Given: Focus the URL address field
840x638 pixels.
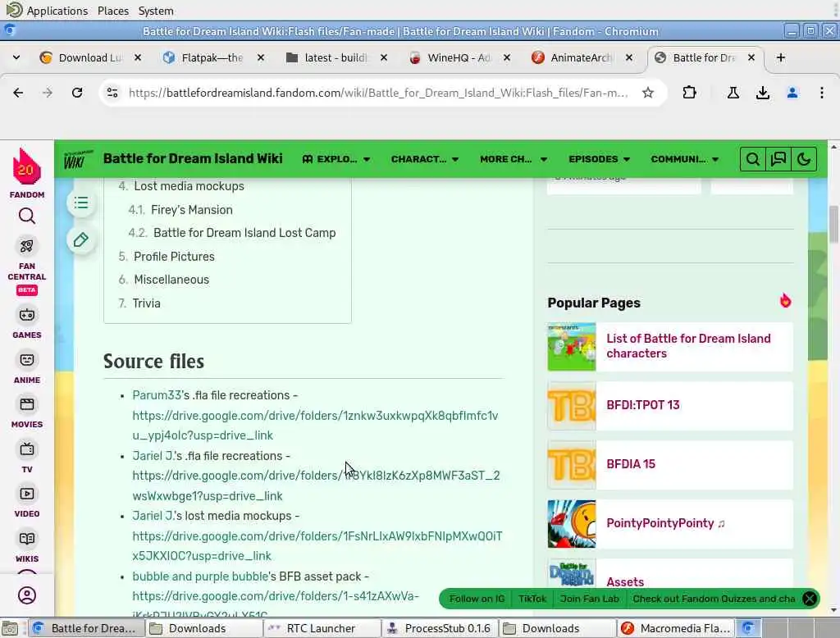Looking at the screenshot, I should click(378, 93).
